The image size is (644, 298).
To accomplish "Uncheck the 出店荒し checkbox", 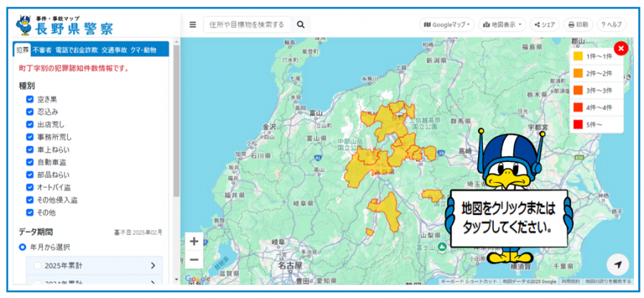I will 29,124.
